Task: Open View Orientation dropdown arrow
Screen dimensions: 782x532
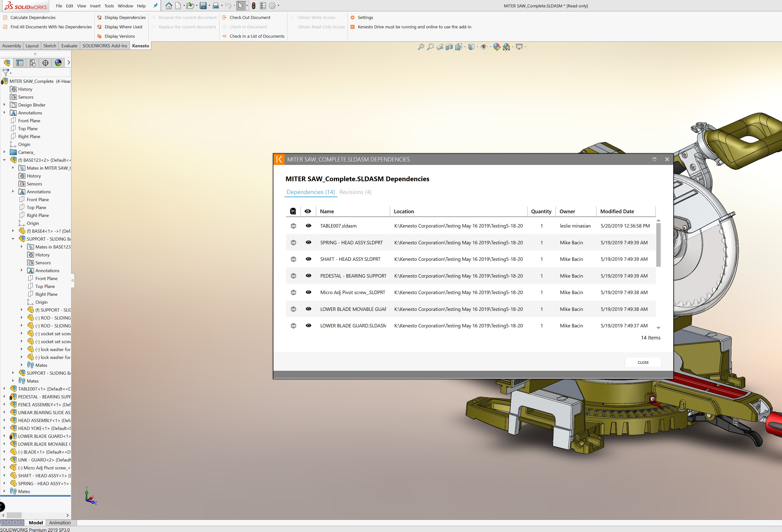Action: click(465, 47)
